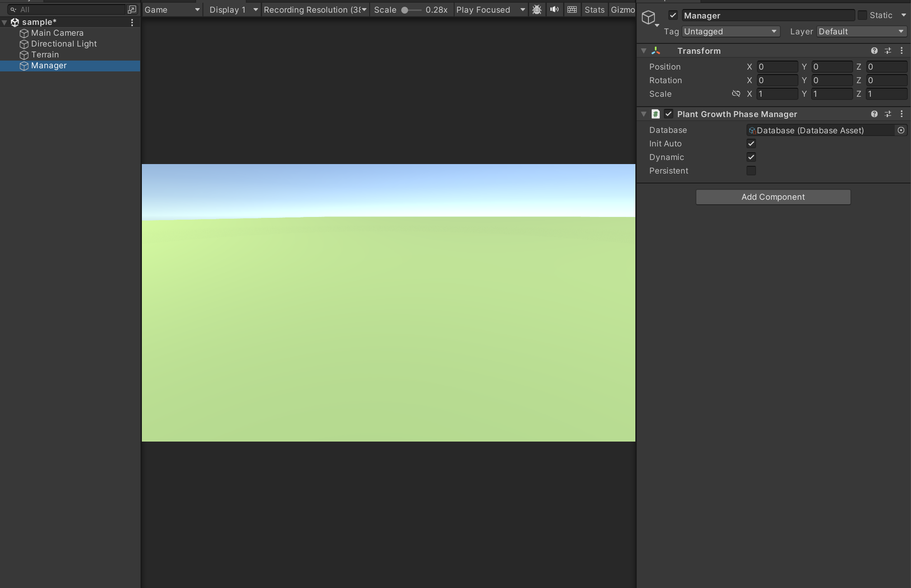Image resolution: width=911 pixels, height=588 pixels.
Task: Click the Manager object cube icon
Action: pos(24,66)
